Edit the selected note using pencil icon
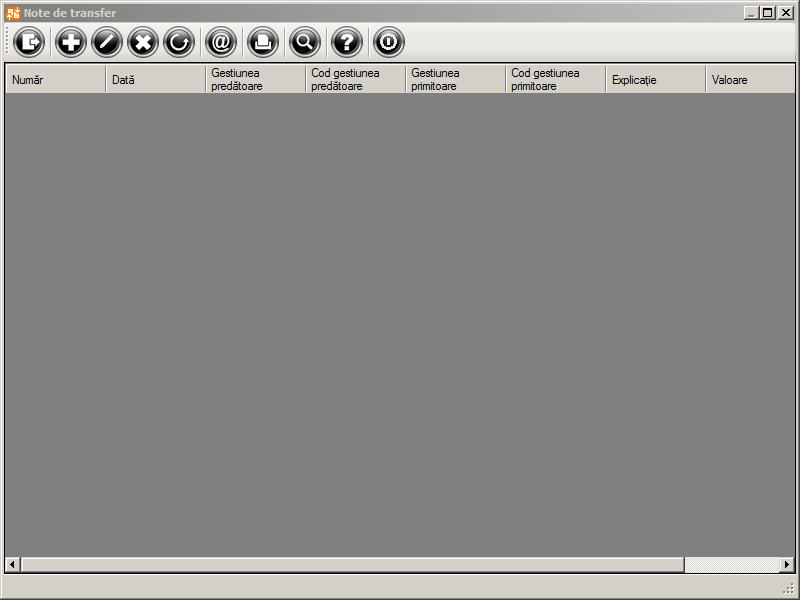 [107, 42]
